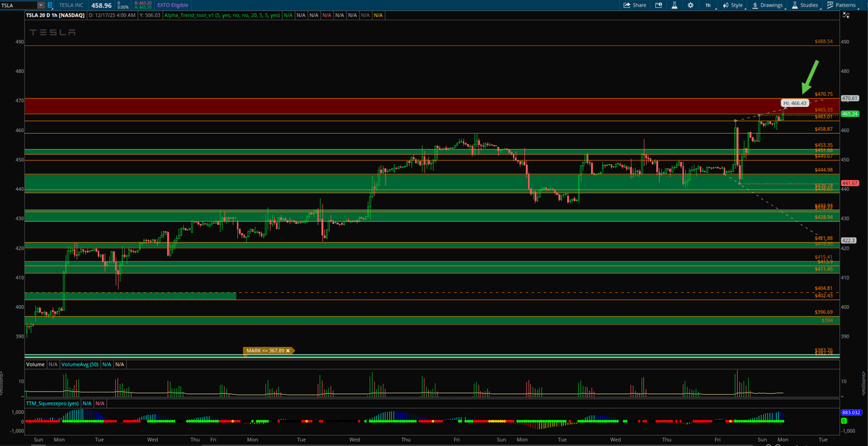Click the Patterns chart icon

pos(830,5)
